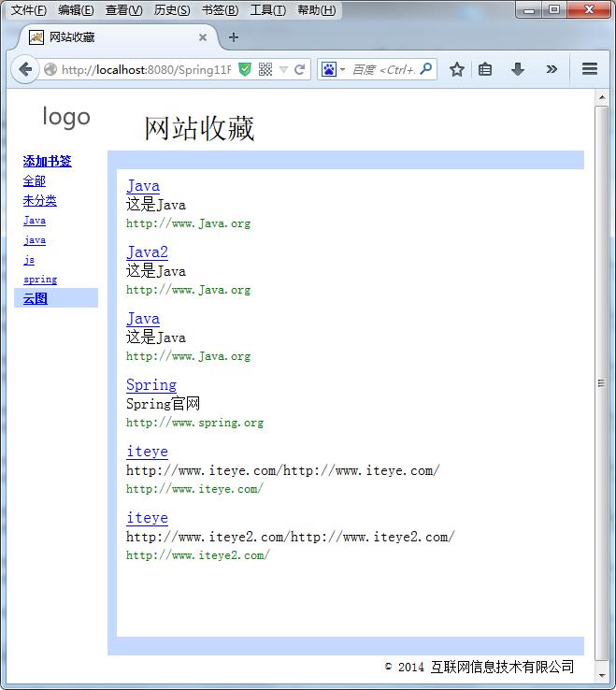
Task: Maximize the browser window
Action: [x=554, y=10]
